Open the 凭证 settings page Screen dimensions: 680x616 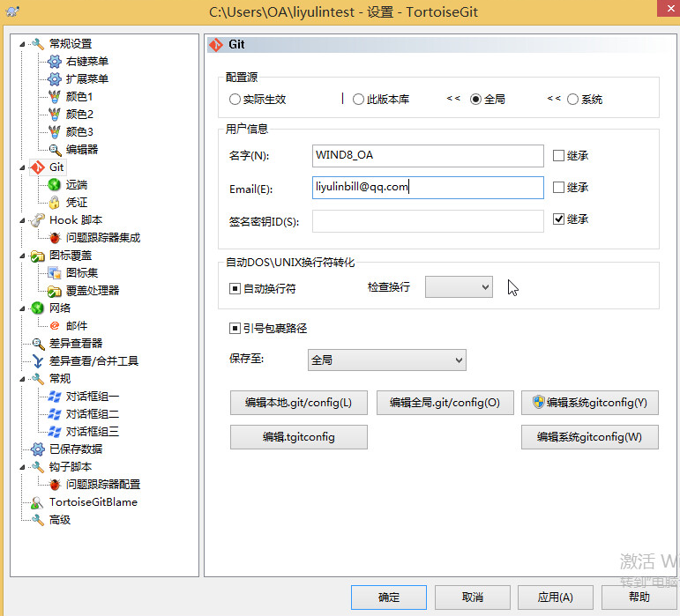77,203
